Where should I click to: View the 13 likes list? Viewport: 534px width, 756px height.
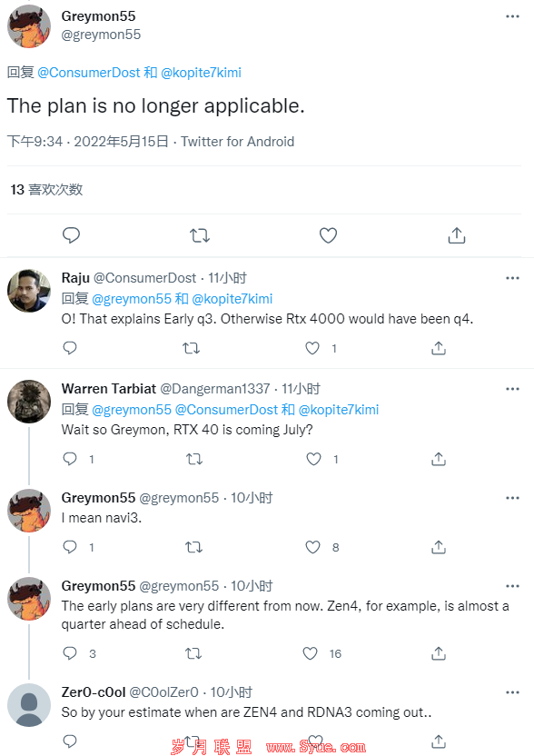46,190
